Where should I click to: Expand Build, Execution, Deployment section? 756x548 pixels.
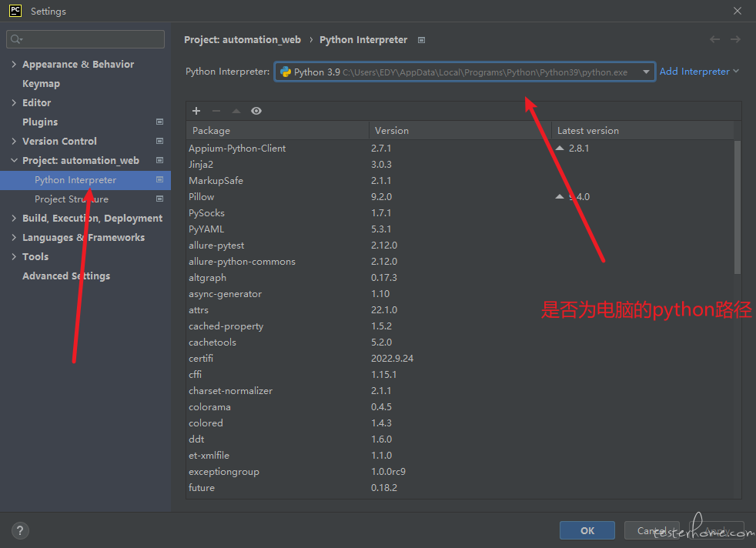(x=14, y=219)
